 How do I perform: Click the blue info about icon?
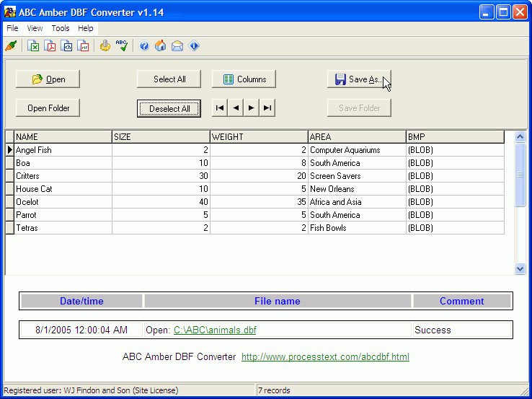(194, 46)
